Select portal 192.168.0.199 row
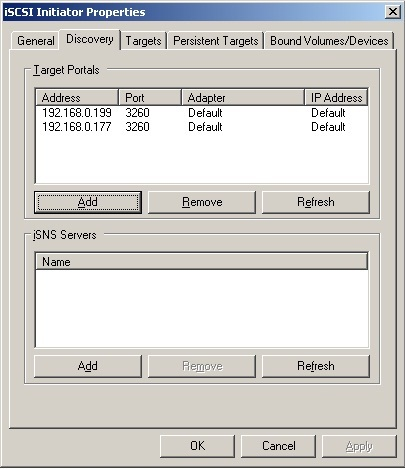Image resolution: width=405 pixels, height=469 pixels. point(202,113)
